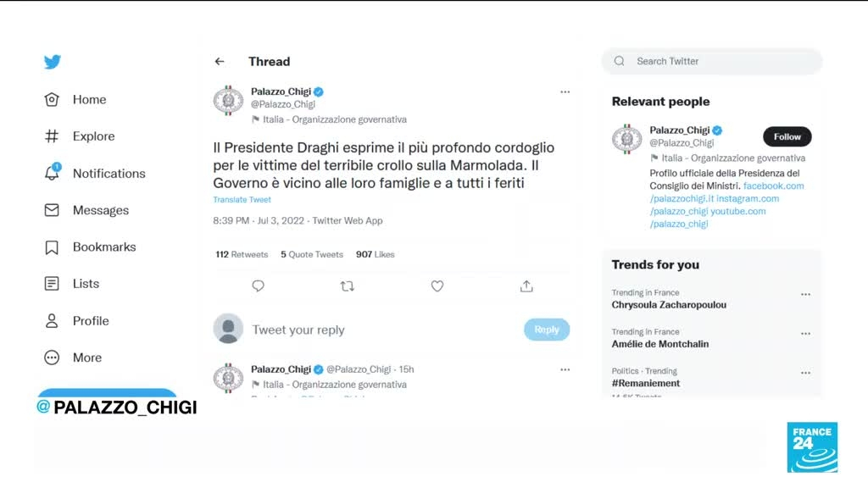The height and width of the screenshot is (488, 868).
Task: Follow Palazzo_Chigi account
Action: point(787,136)
